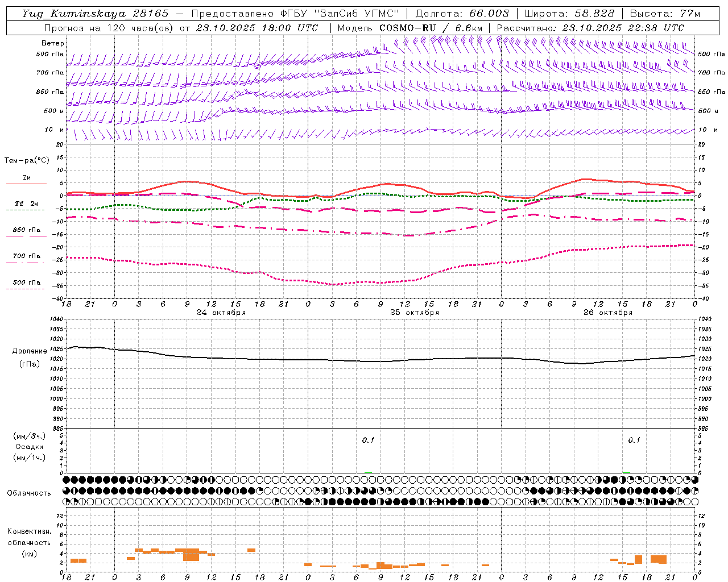This screenshot has height=582, width=728.
Task: Click the left 10 м wind level label
Action: pos(54,130)
